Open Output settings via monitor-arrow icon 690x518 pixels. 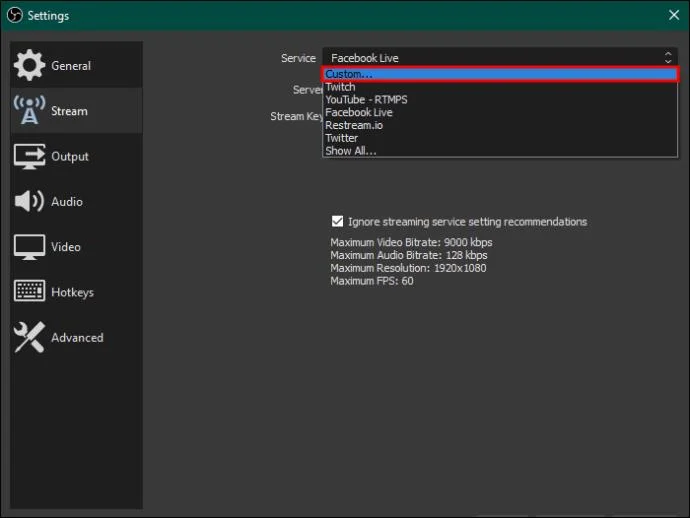[29, 156]
